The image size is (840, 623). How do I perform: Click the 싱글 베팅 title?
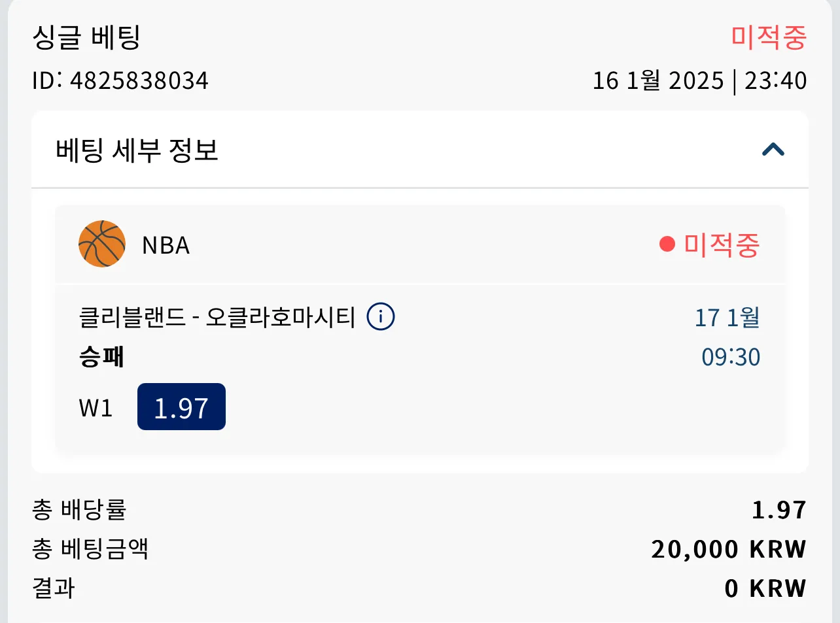[86, 37]
